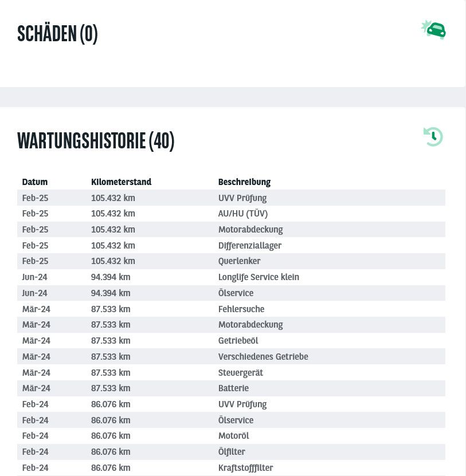Click the Datum column header
This screenshot has width=466, height=476.
click(x=35, y=182)
